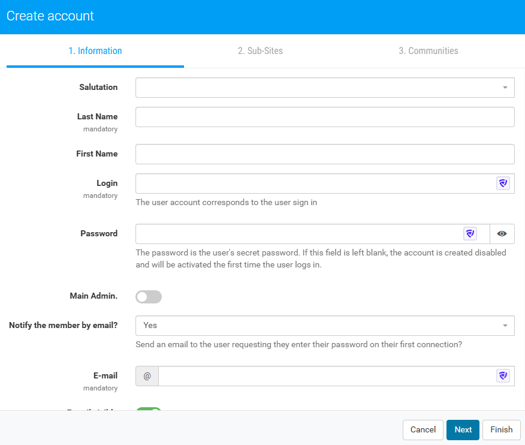Image resolution: width=525 pixels, height=445 pixels.
Task: Click the password manager icon in Login field
Action: click(x=503, y=183)
